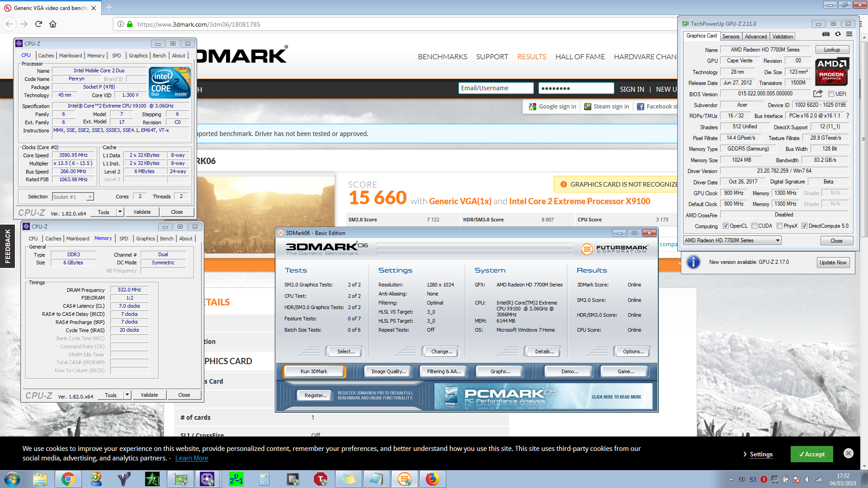The height and width of the screenshot is (488, 868).
Task: Click browser home icon
Action: tap(53, 24)
